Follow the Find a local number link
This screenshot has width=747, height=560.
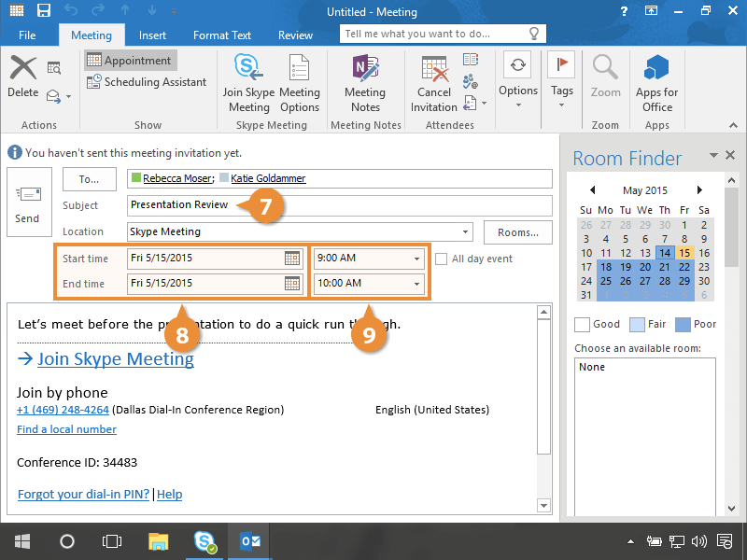click(x=66, y=429)
